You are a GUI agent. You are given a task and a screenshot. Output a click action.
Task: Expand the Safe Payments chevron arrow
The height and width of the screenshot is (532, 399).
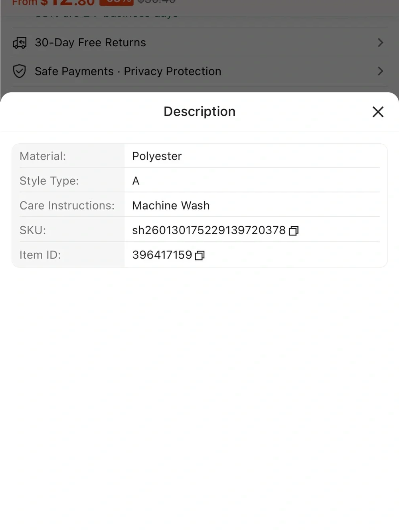coord(380,71)
